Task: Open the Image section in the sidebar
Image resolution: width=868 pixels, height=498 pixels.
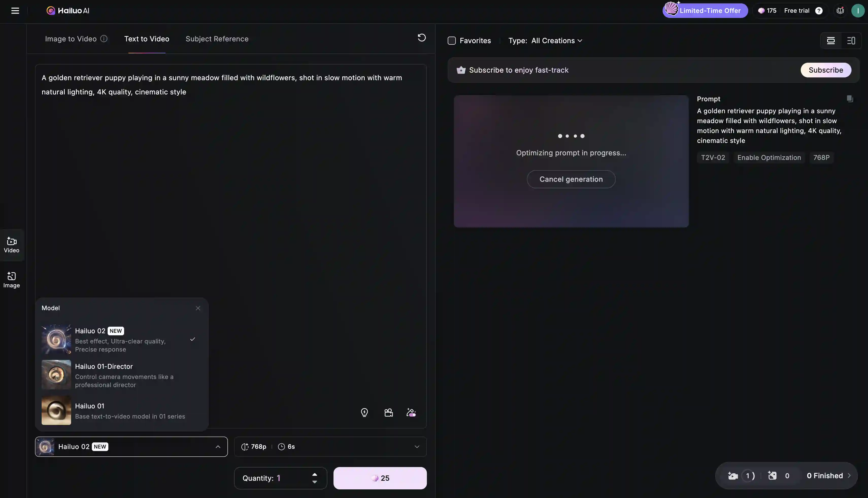Action: [x=12, y=280]
